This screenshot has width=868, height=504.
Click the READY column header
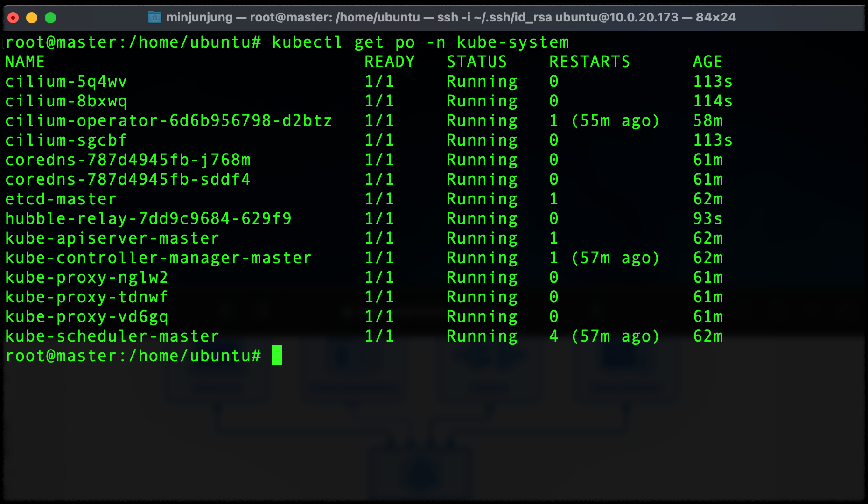point(390,62)
